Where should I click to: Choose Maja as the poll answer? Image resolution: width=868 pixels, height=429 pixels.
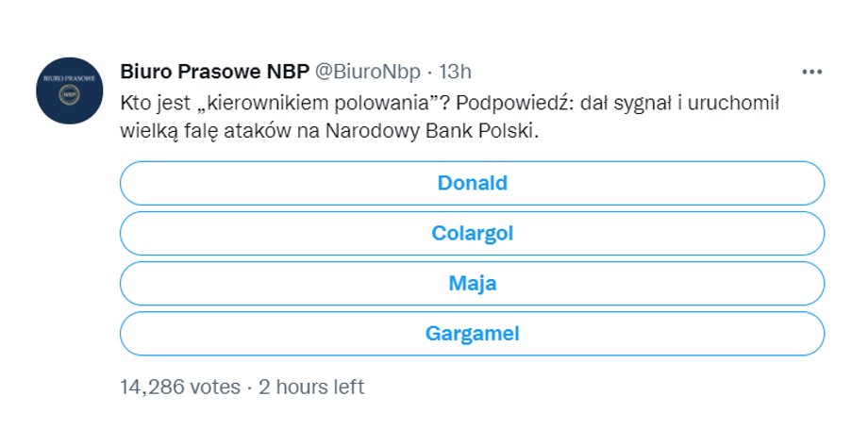click(472, 284)
